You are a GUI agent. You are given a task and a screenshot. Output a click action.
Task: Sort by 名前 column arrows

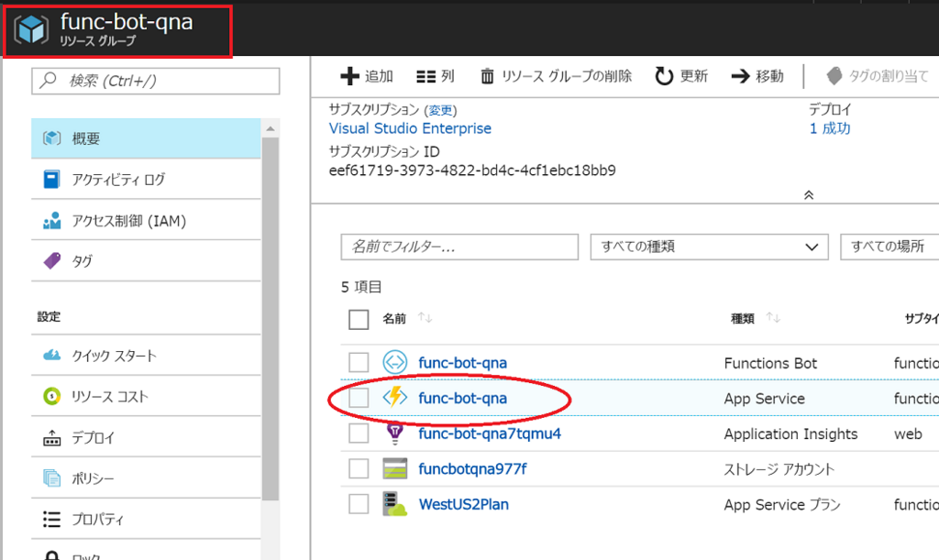click(x=425, y=318)
